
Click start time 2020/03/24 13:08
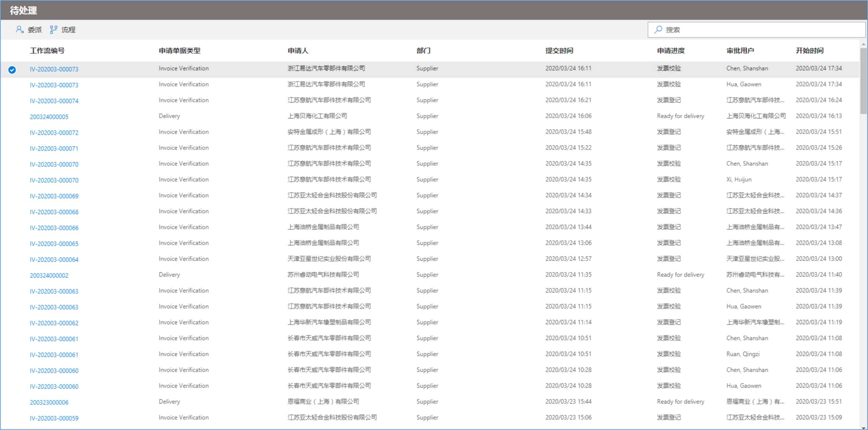819,243
